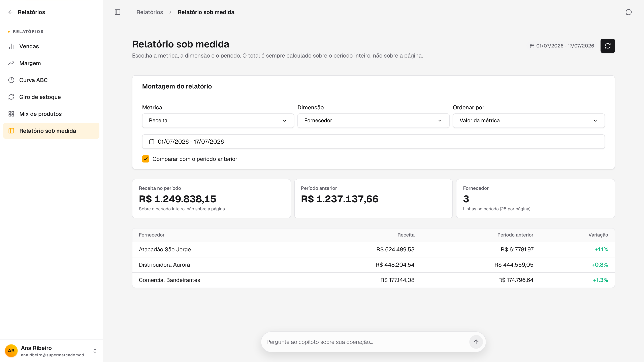Click the Receita column header
Image resolution: width=644 pixels, height=362 pixels.
point(406,235)
